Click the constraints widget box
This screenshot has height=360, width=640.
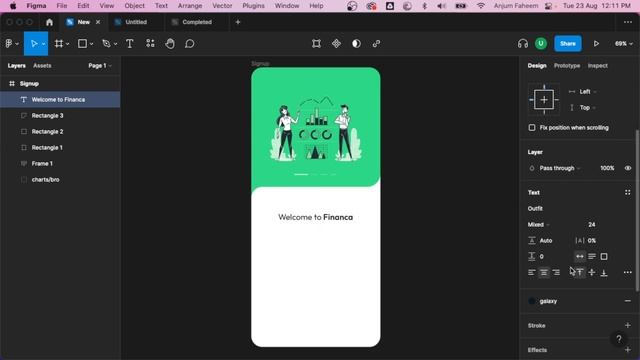[x=544, y=100]
